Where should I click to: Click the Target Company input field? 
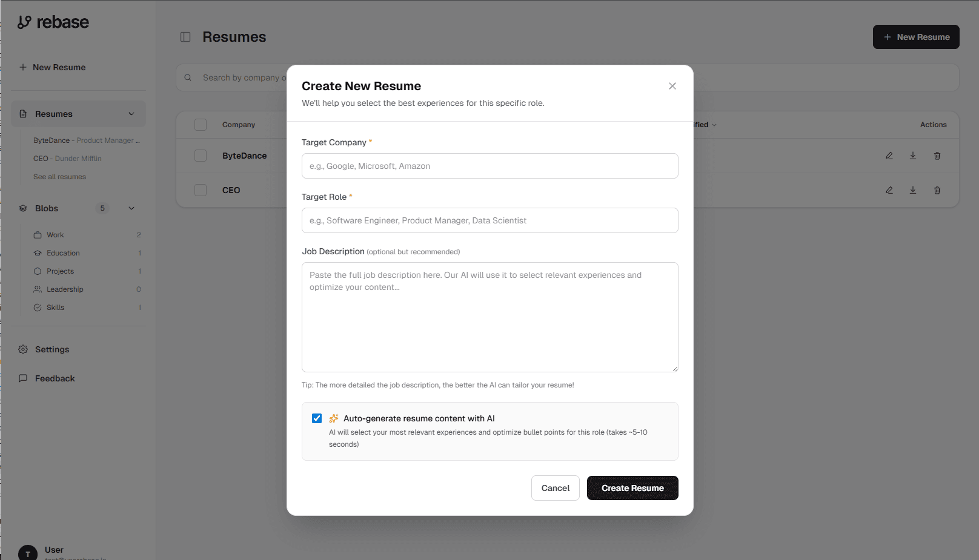click(490, 165)
